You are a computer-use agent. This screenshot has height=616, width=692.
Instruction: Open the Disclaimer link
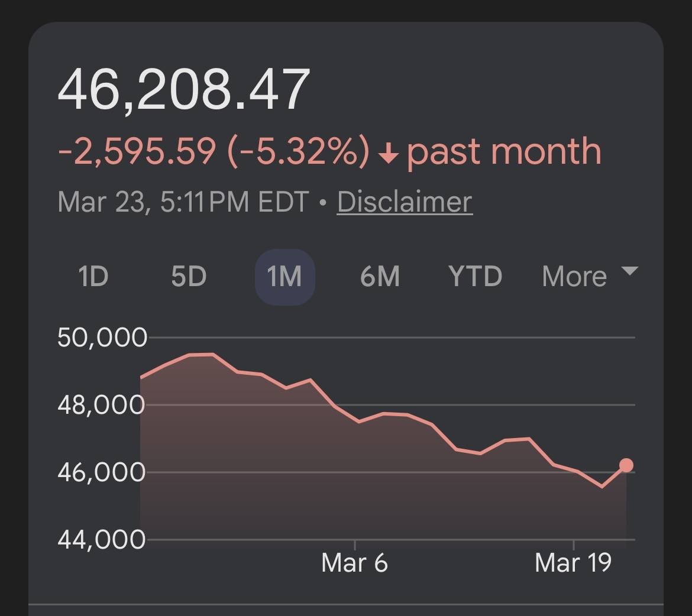click(405, 202)
